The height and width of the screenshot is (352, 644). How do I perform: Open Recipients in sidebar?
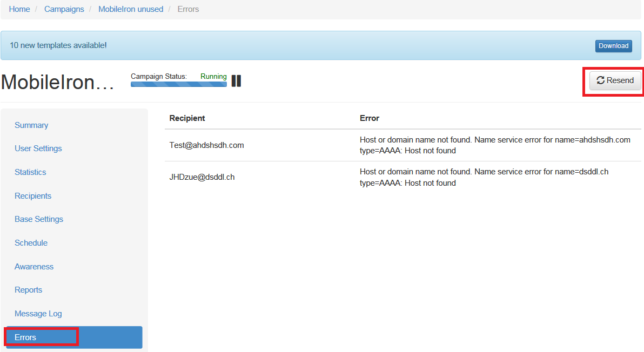pos(33,196)
